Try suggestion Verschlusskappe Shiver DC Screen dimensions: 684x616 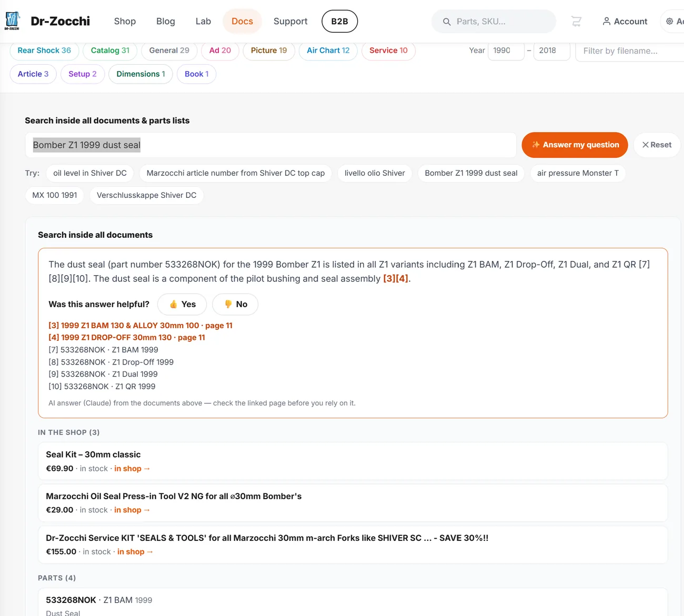click(x=146, y=195)
